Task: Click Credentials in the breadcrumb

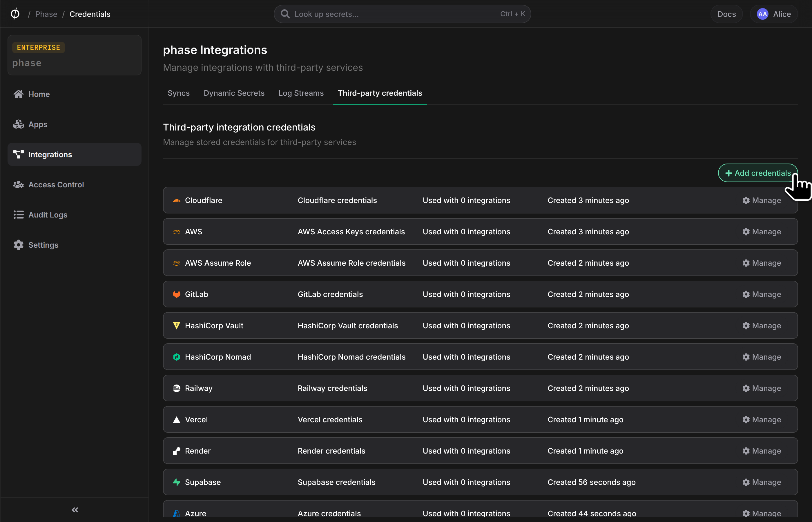Action: tap(90, 14)
